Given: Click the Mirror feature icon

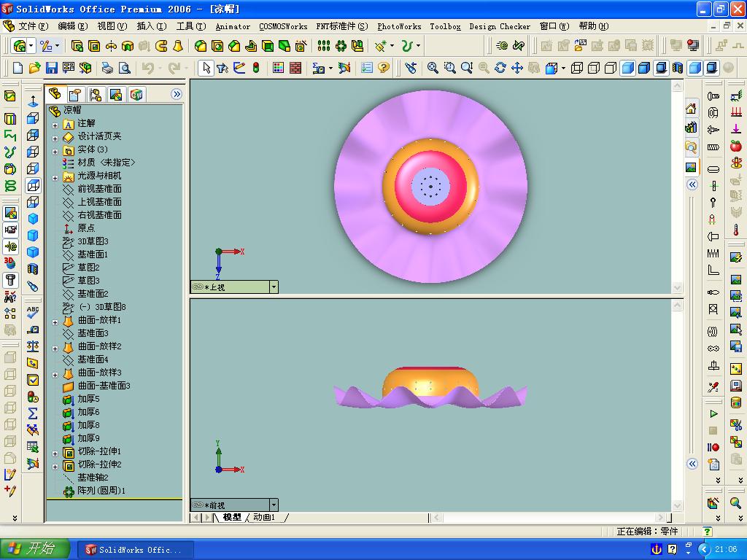Looking at the screenshot, I should click(357, 46).
